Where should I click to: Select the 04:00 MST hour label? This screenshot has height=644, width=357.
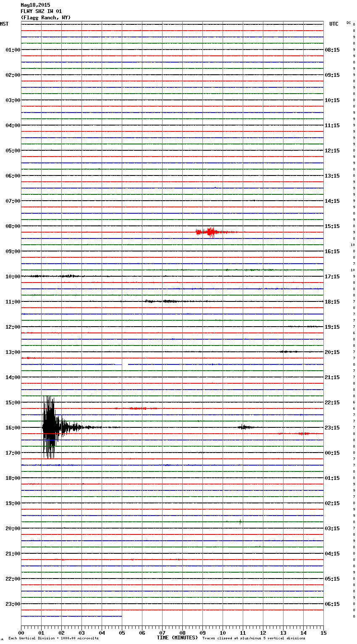tap(13, 126)
